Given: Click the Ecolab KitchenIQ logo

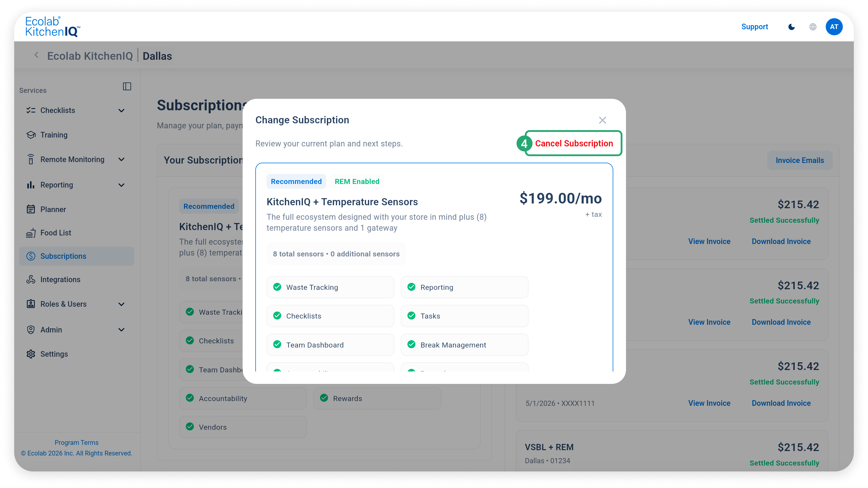Looking at the screenshot, I should (53, 26).
